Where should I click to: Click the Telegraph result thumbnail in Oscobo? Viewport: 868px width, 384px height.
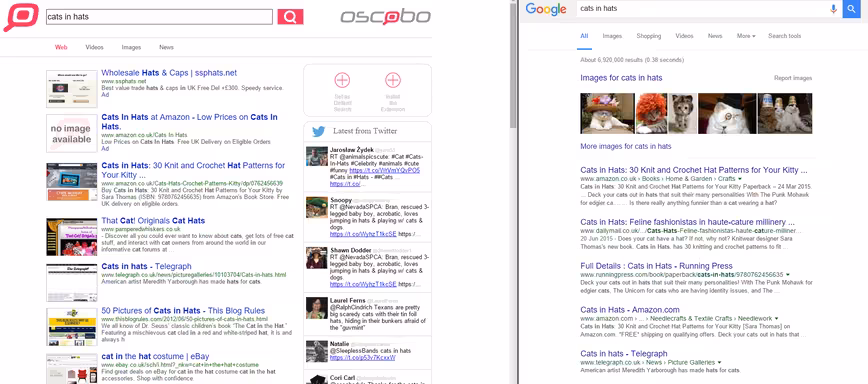pyautogui.click(x=72, y=283)
